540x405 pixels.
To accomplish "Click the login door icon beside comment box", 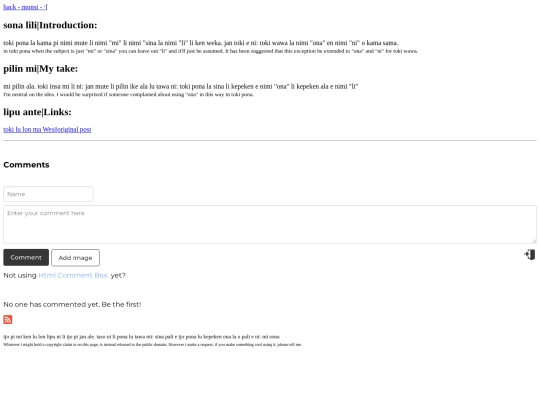I will (x=530, y=255).
